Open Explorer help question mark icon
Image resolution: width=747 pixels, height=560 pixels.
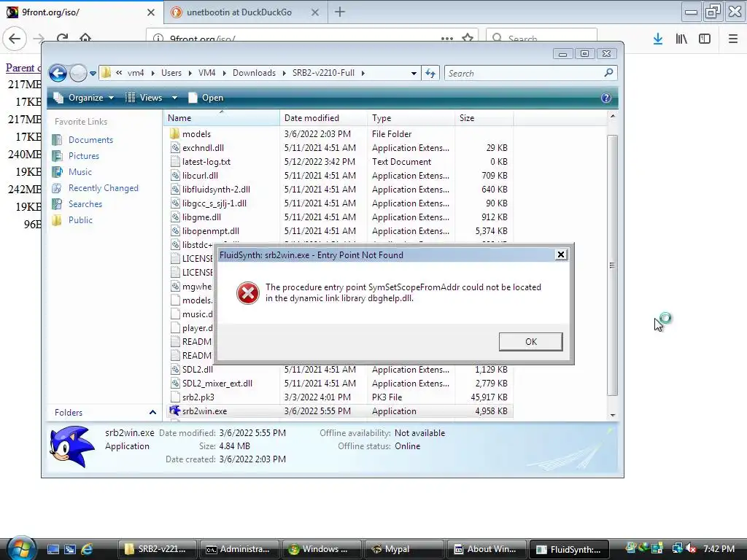[605, 98]
